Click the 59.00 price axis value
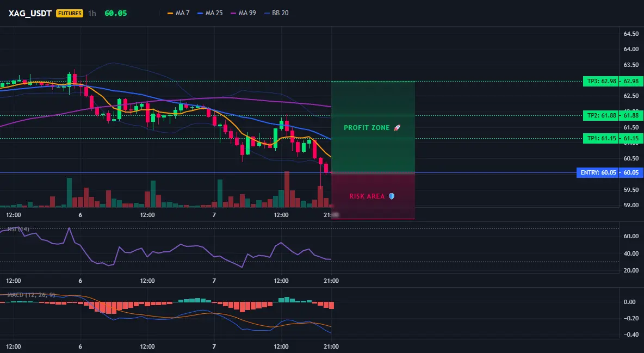644x353 pixels. pyautogui.click(x=631, y=205)
